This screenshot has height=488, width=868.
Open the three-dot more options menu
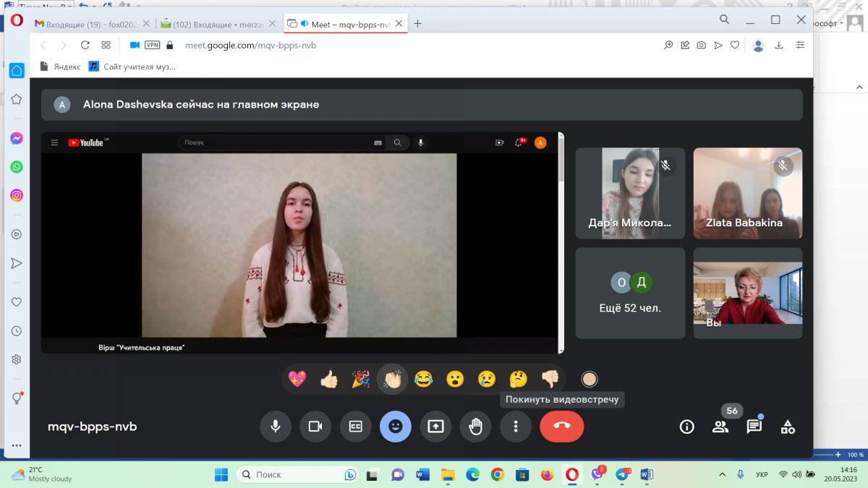(x=516, y=427)
